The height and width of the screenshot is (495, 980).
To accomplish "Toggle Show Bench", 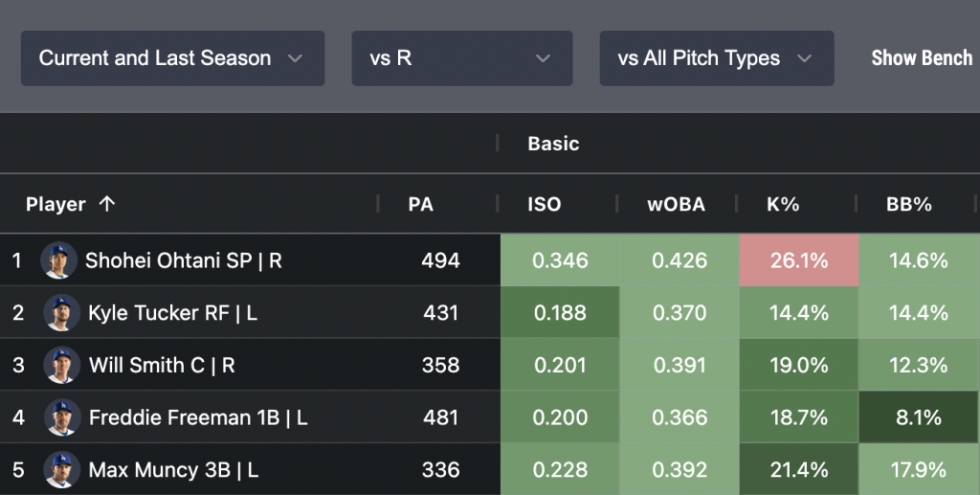I will point(921,58).
